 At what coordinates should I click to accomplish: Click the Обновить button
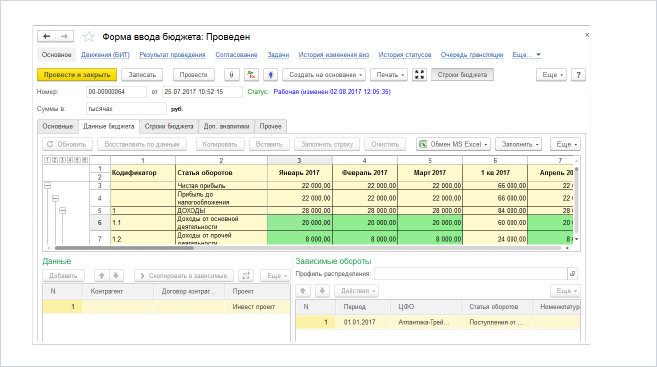[67, 144]
